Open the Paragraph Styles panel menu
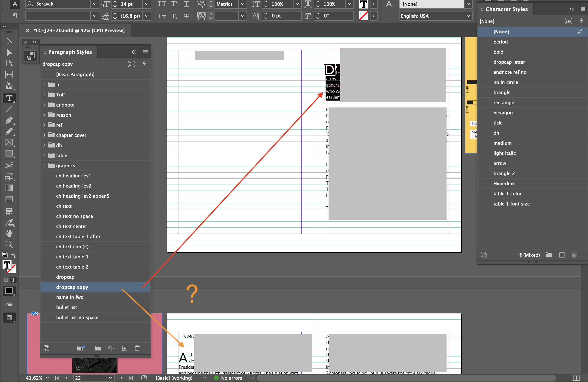 [145, 52]
